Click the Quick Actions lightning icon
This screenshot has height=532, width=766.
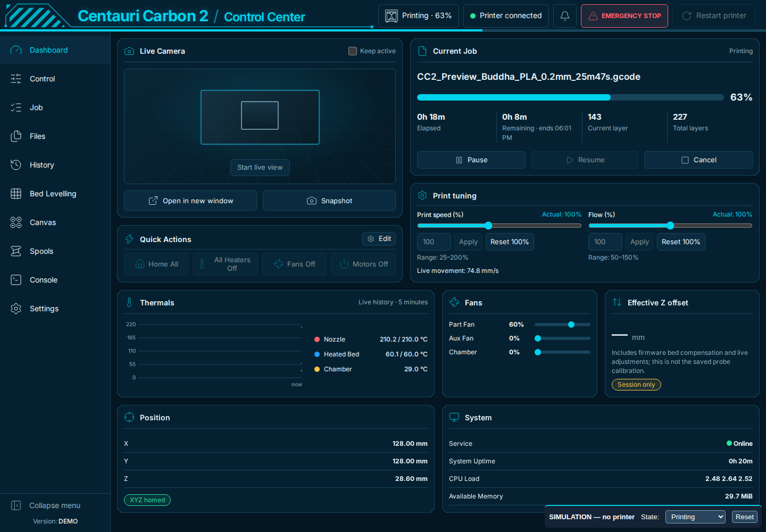click(129, 239)
